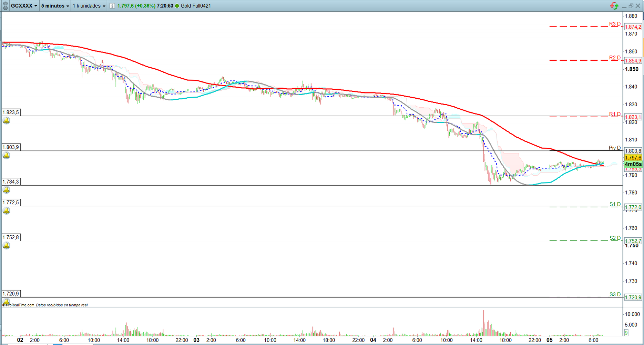The width and height of the screenshot is (644, 345).
Task: Click the 1.823,1 price tag on axis
Action: coord(633,117)
